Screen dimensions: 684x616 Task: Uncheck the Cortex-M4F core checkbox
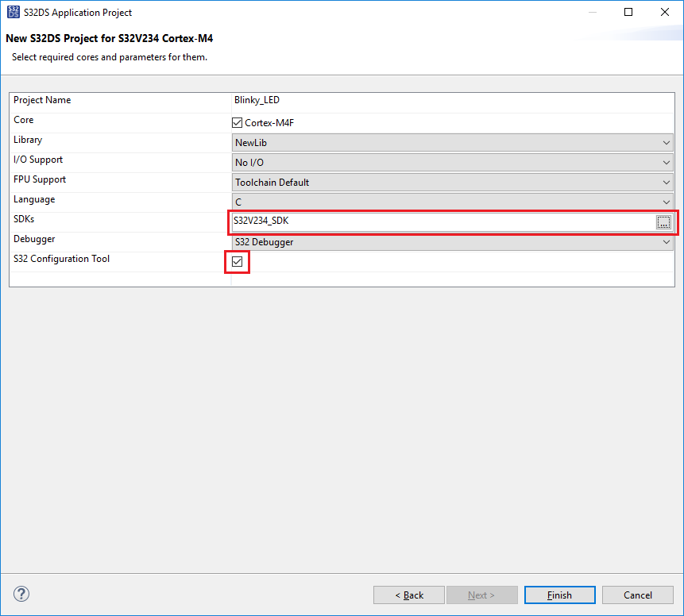[x=237, y=123]
